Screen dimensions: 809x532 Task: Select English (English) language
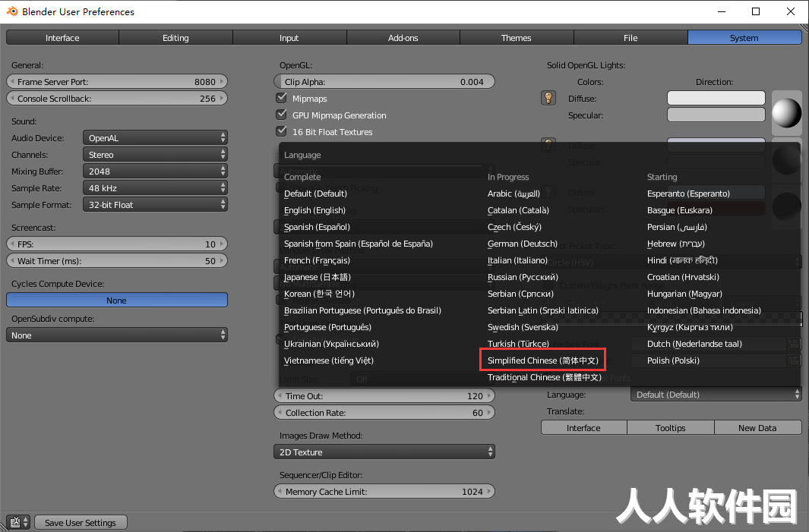pos(314,209)
